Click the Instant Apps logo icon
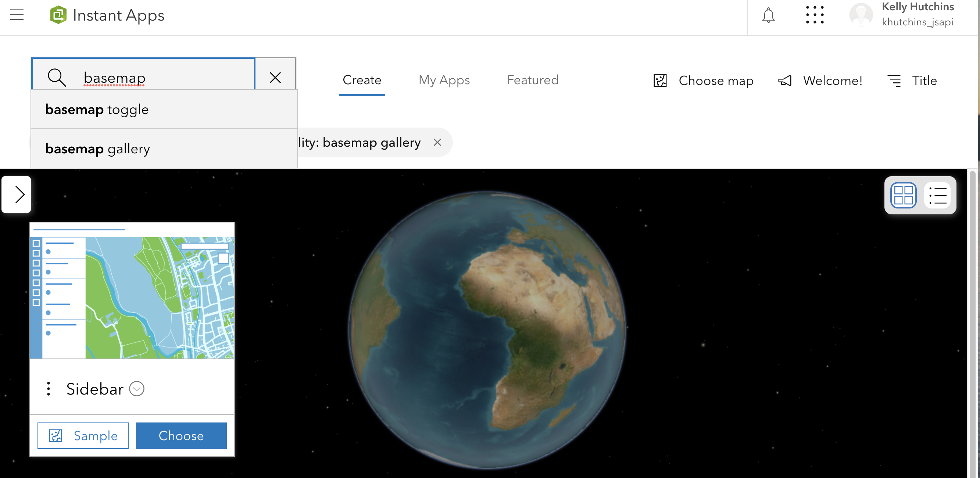This screenshot has height=478, width=980. click(58, 15)
